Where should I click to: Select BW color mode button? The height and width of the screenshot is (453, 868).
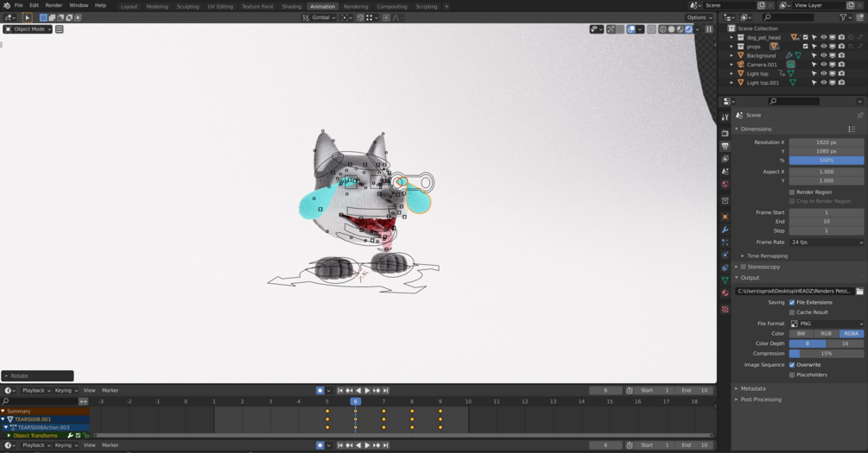tap(801, 334)
